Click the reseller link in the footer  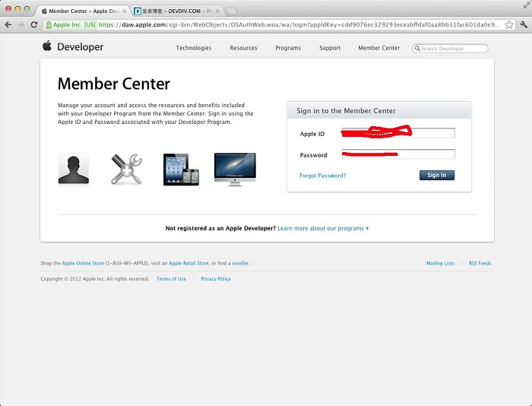240,263
